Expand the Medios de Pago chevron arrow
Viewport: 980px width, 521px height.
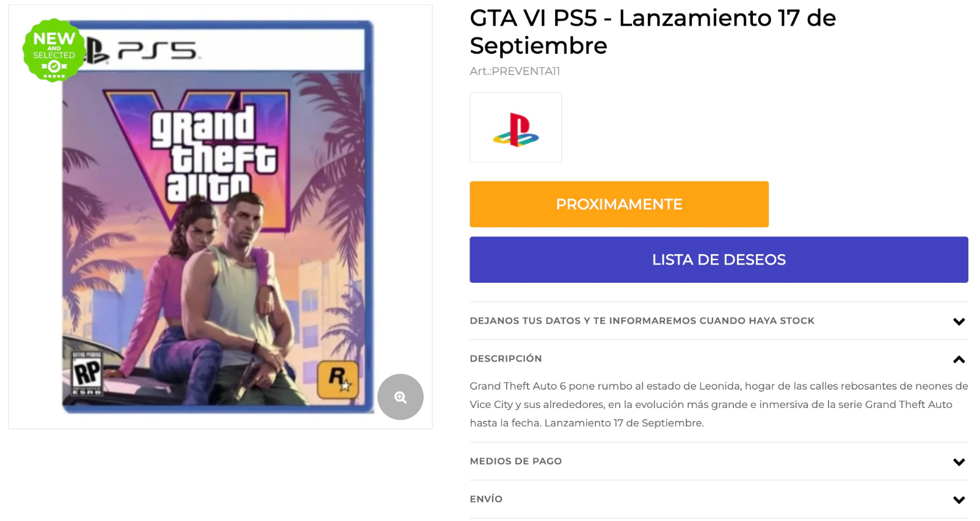(959, 462)
